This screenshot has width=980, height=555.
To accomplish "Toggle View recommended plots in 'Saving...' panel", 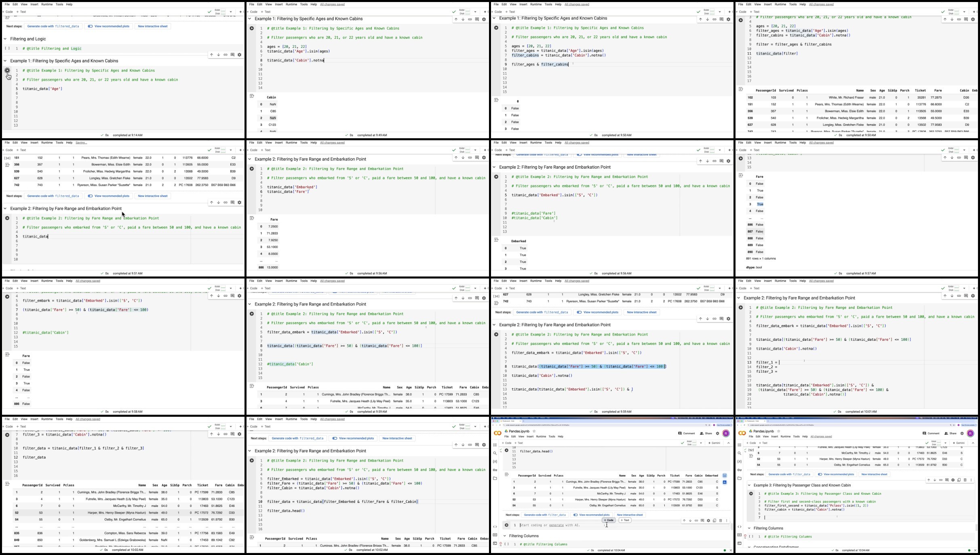I will 109,196.
